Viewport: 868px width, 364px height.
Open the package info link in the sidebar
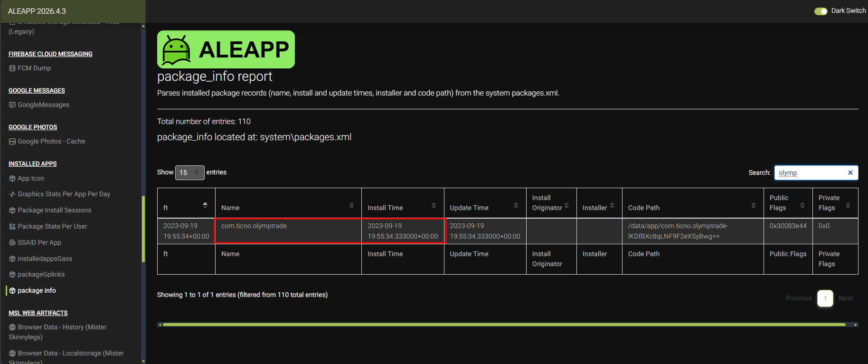(37, 290)
